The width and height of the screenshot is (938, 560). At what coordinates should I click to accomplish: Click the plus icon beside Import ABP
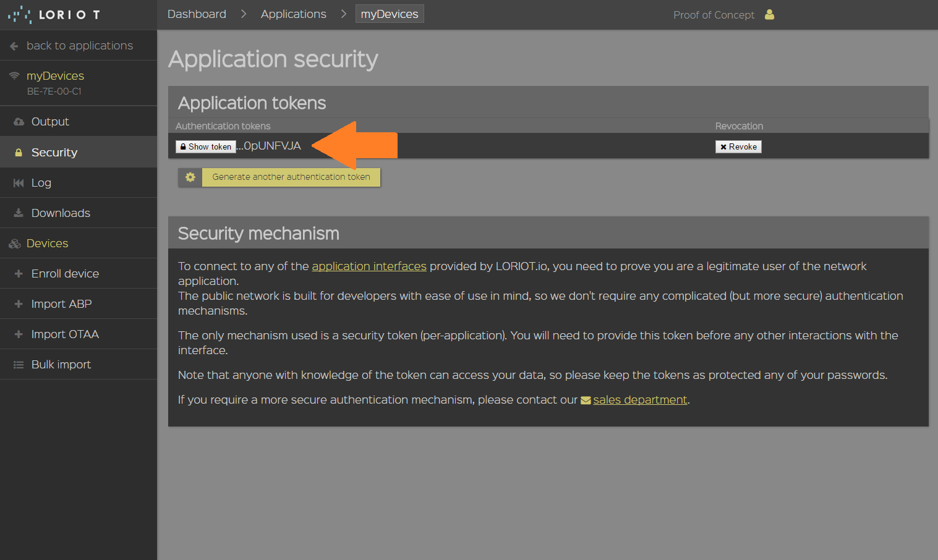click(19, 304)
